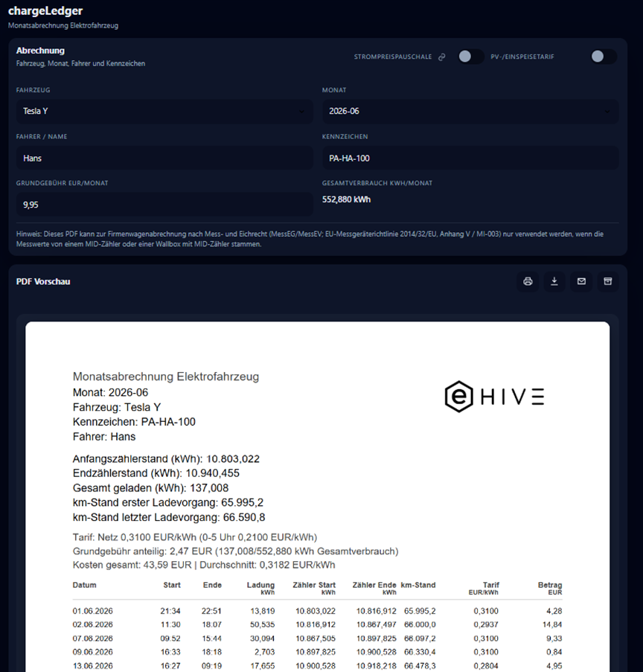Click the Ladung kWh column header
The width and height of the screenshot is (643, 672).
click(260, 588)
